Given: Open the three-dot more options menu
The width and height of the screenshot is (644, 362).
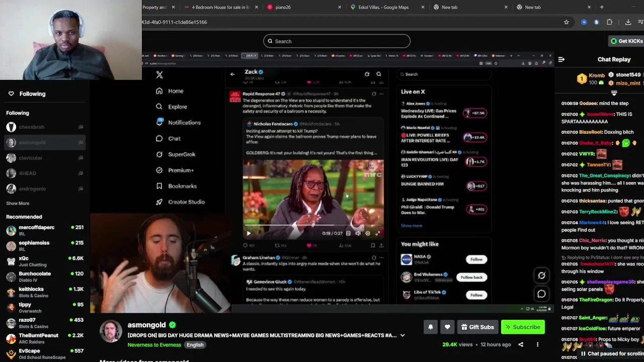Looking at the screenshot, I should pyautogui.click(x=537, y=344).
